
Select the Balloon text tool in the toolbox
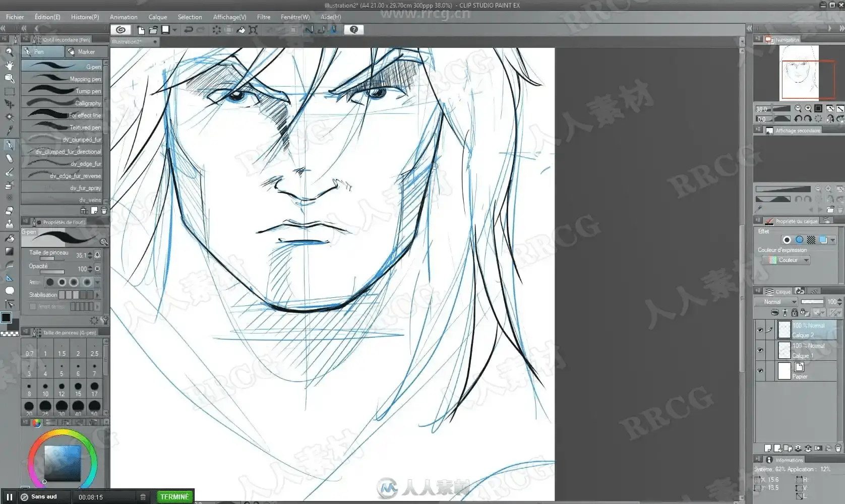(9, 291)
